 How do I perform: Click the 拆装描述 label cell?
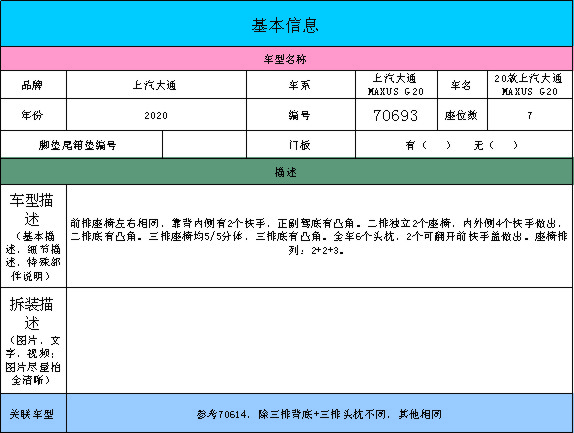tap(33, 340)
